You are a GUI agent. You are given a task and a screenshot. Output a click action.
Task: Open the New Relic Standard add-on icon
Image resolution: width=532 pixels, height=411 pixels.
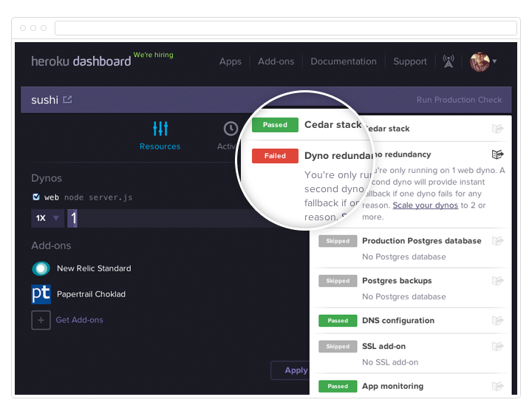pyautogui.click(x=41, y=268)
